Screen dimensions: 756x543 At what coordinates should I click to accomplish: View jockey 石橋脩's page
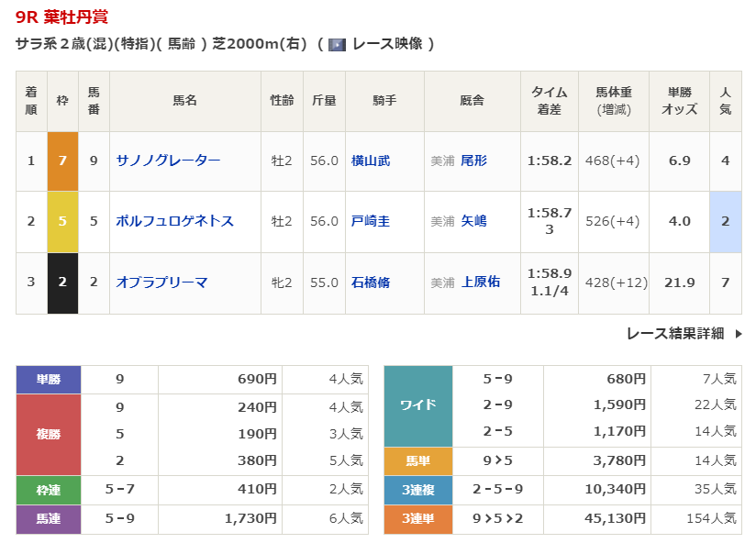point(370,283)
